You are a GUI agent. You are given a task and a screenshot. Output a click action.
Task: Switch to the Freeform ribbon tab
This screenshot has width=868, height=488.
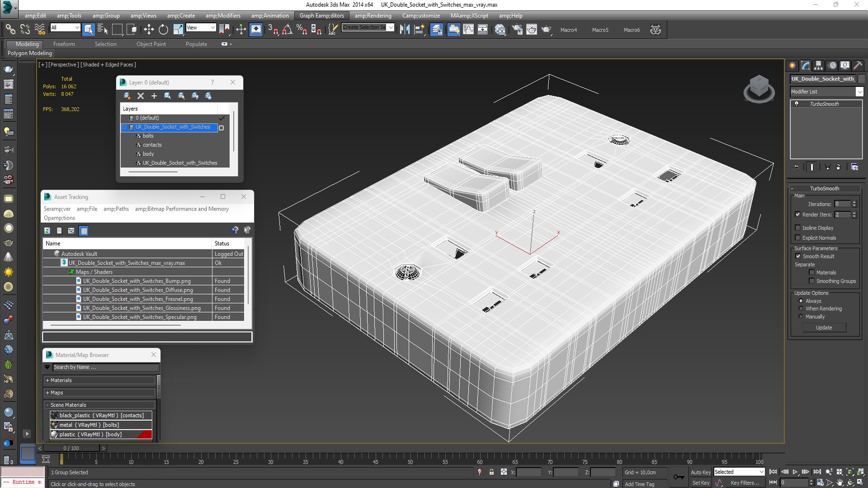pos(64,44)
